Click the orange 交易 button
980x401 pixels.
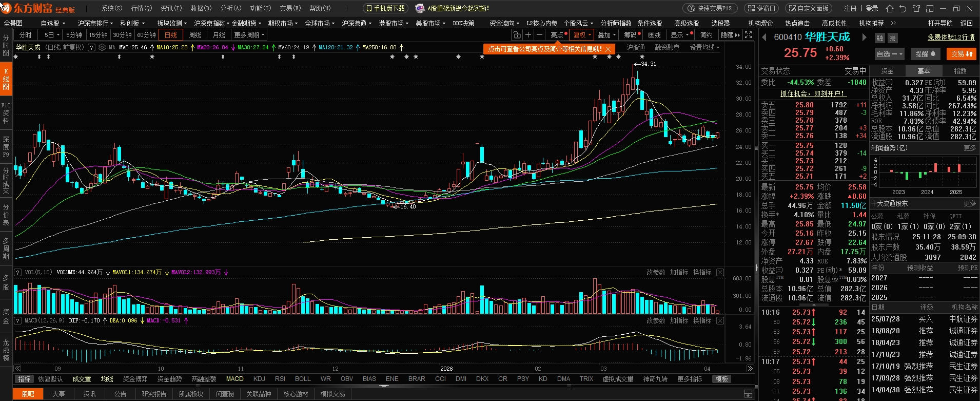tap(962, 54)
